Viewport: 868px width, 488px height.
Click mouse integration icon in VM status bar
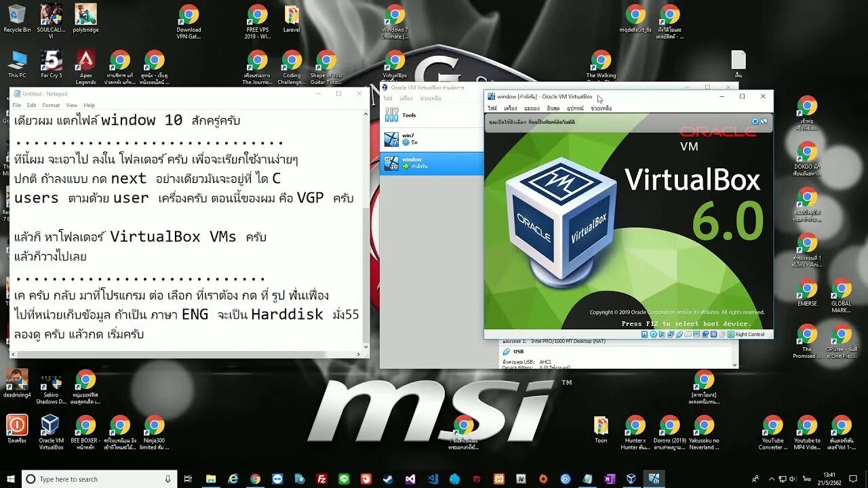(x=722, y=334)
